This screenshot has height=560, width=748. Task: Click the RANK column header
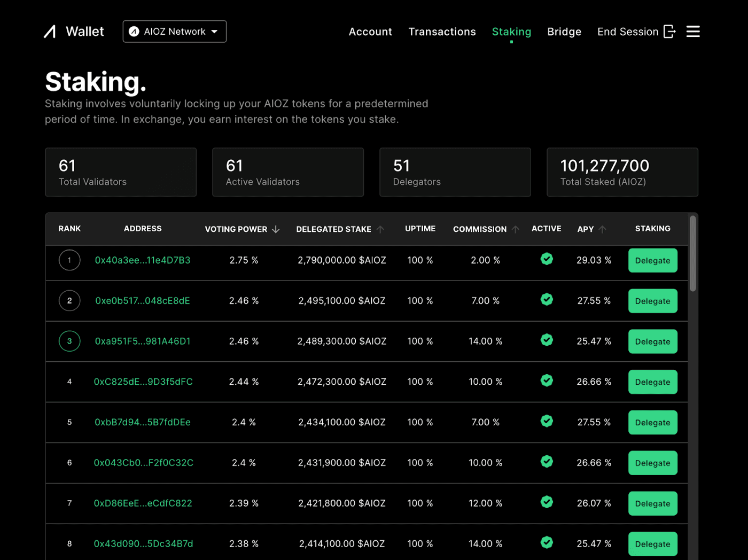[69, 229]
